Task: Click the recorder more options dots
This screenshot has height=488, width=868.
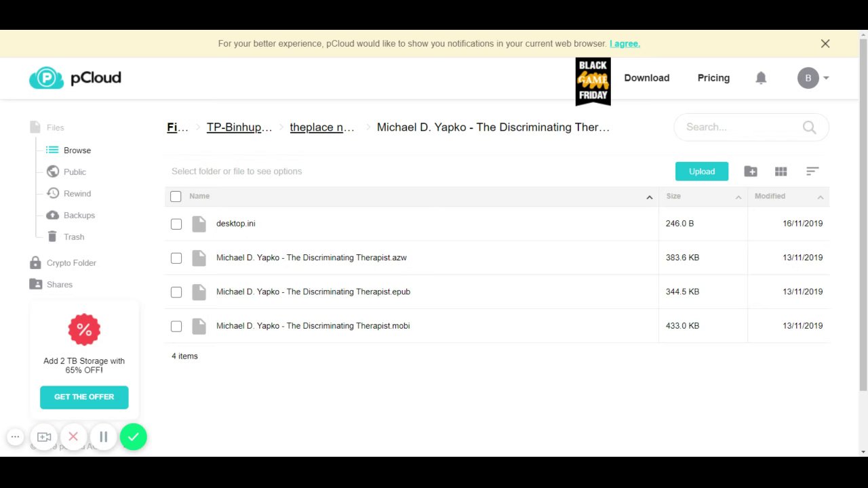Action: tap(15, 437)
